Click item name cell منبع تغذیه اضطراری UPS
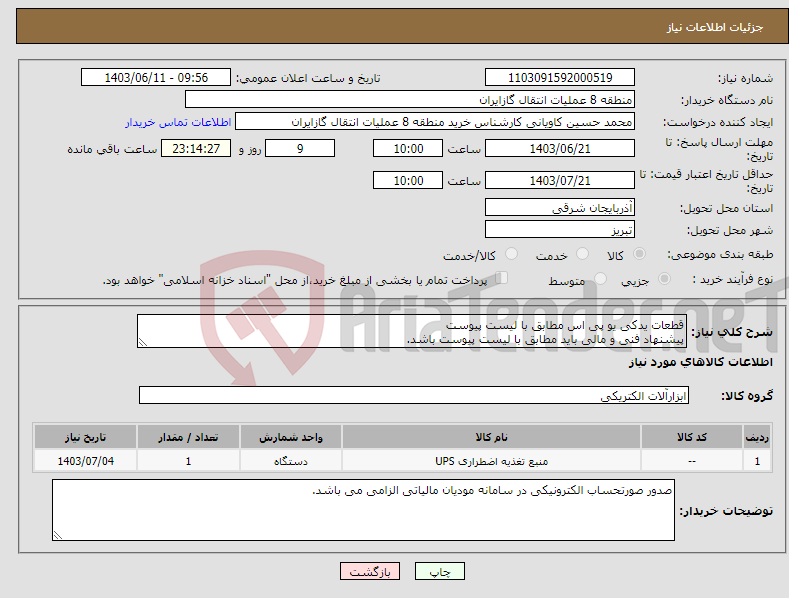This screenshot has width=789, height=598. pyautogui.click(x=491, y=461)
